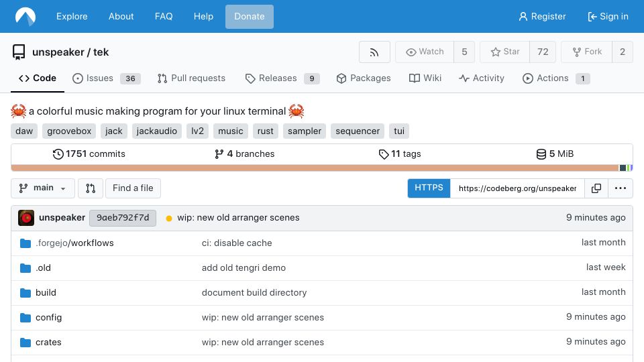Open the Releases tab
Screen dimensions: 644x362
282,78
